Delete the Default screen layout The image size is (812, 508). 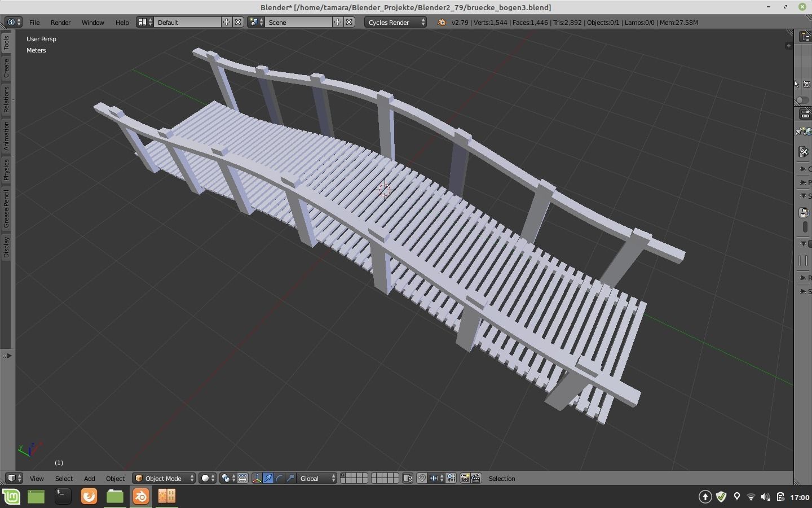[x=238, y=22]
